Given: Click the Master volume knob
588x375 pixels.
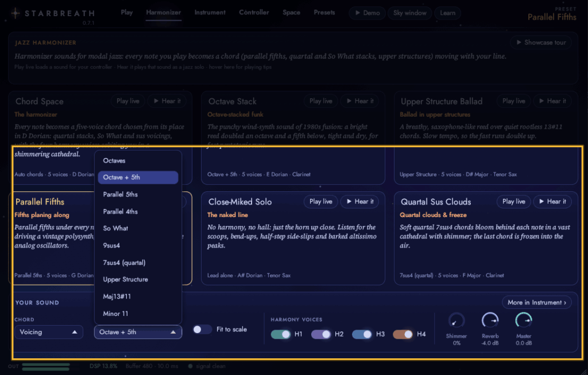Looking at the screenshot, I should [x=524, y=321].
